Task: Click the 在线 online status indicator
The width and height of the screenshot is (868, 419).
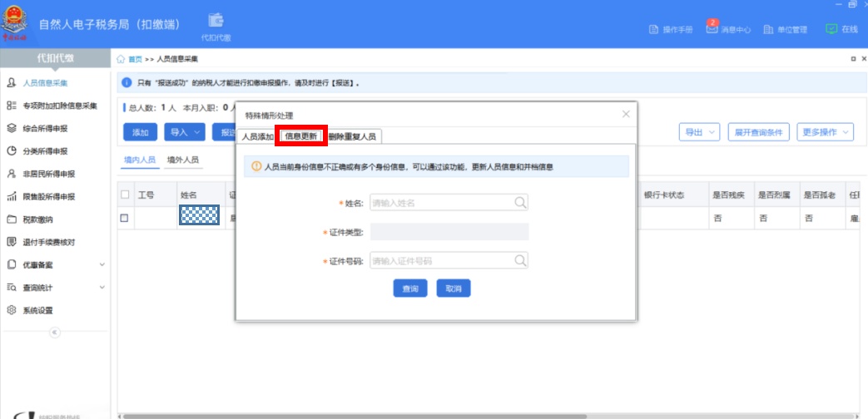Action: tap(841, 29)
